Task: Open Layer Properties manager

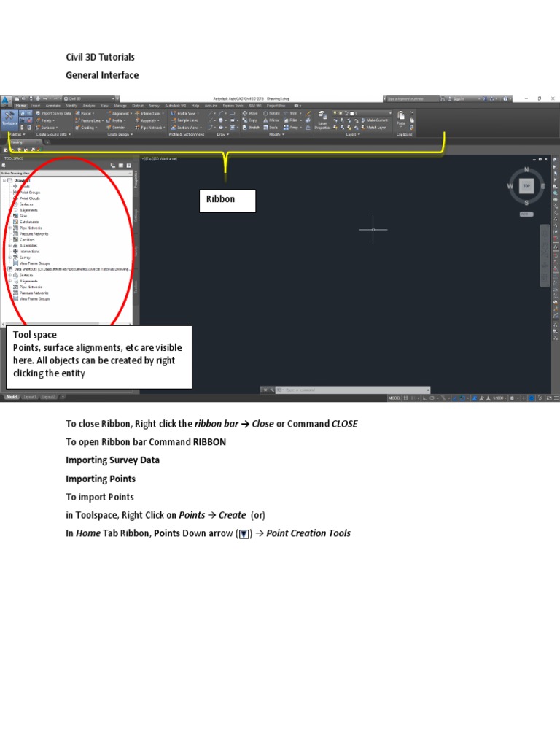Action: pos(322,120)
